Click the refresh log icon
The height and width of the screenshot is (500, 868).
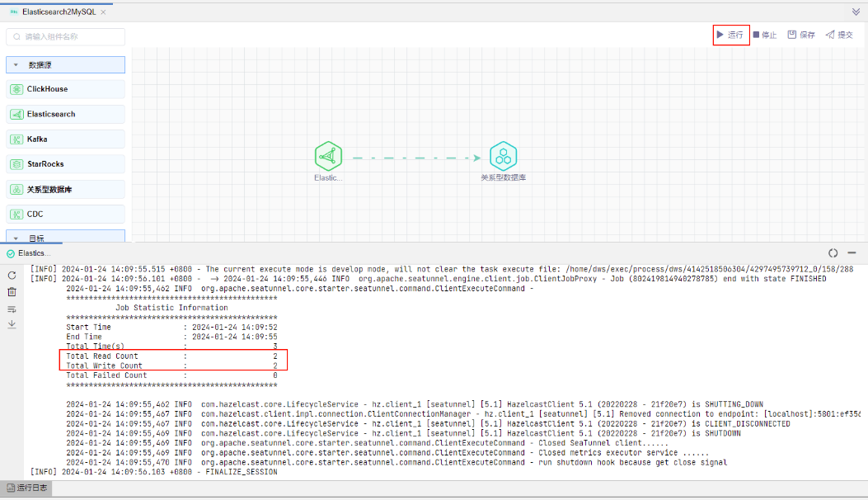pyautogui.click(x=12, y=275)
